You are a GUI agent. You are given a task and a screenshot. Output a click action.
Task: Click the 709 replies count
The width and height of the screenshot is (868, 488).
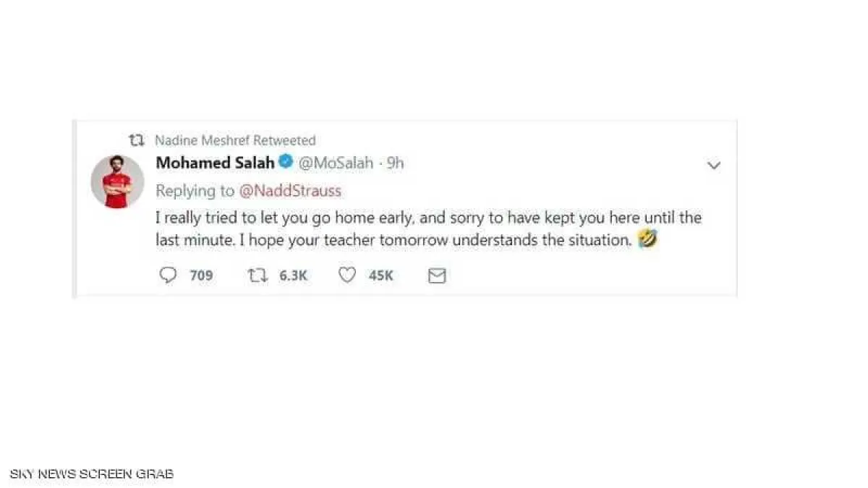point(201,275)
